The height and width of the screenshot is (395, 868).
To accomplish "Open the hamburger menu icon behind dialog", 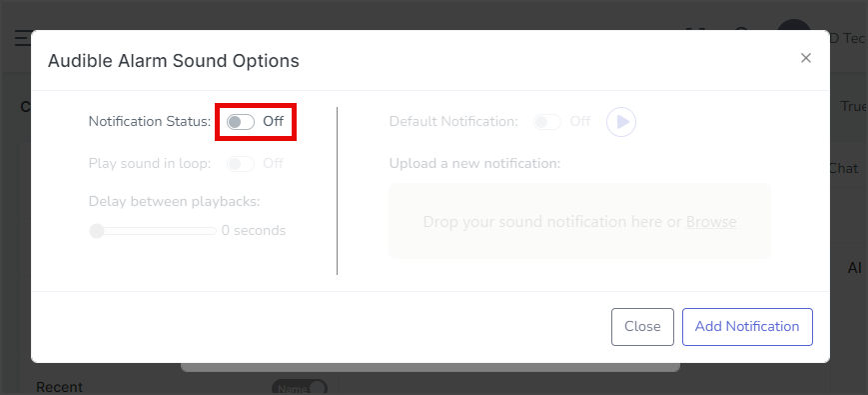I will pyautogui.click(x=22, y=39).
